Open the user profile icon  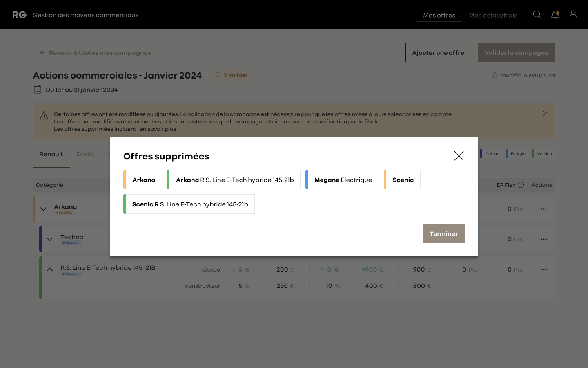(573, 15)
